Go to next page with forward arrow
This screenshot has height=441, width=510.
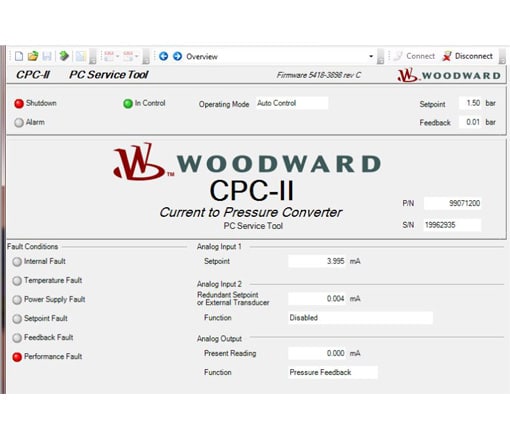[178, 56]
